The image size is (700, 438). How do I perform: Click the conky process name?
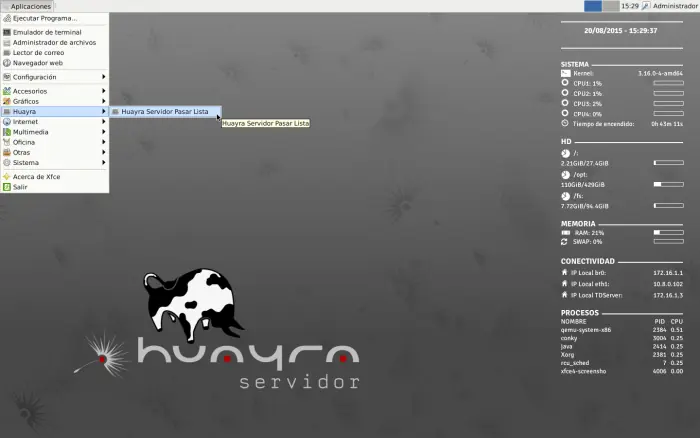(x=569, y=338)
